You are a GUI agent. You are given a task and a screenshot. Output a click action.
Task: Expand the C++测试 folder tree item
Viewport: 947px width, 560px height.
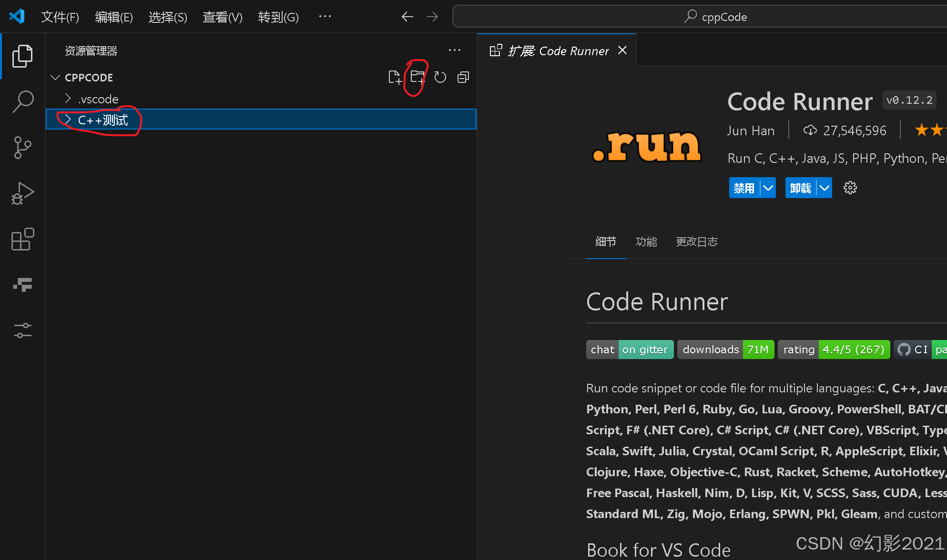[x=67, y=120]
